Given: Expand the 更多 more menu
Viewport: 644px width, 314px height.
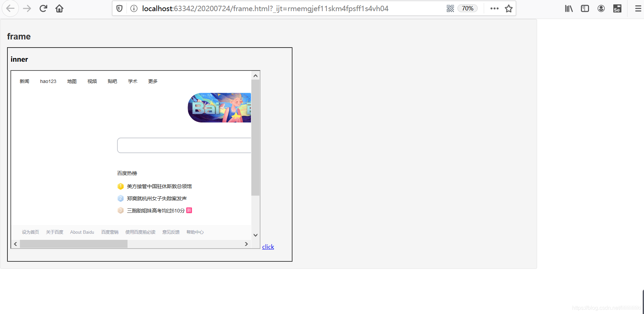Looking at the screenshot, I should pyautogui.click(x=153, y=81).
